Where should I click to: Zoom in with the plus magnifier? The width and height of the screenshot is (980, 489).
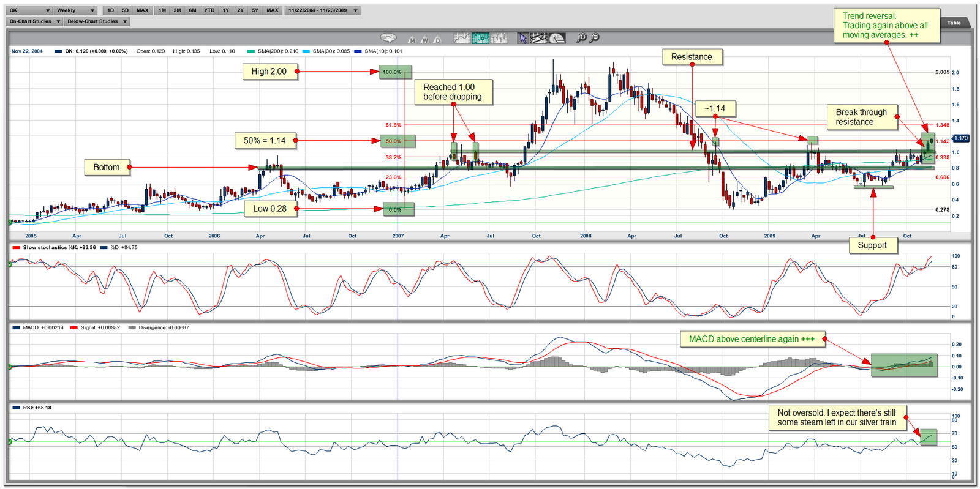[x=581, y=38]
